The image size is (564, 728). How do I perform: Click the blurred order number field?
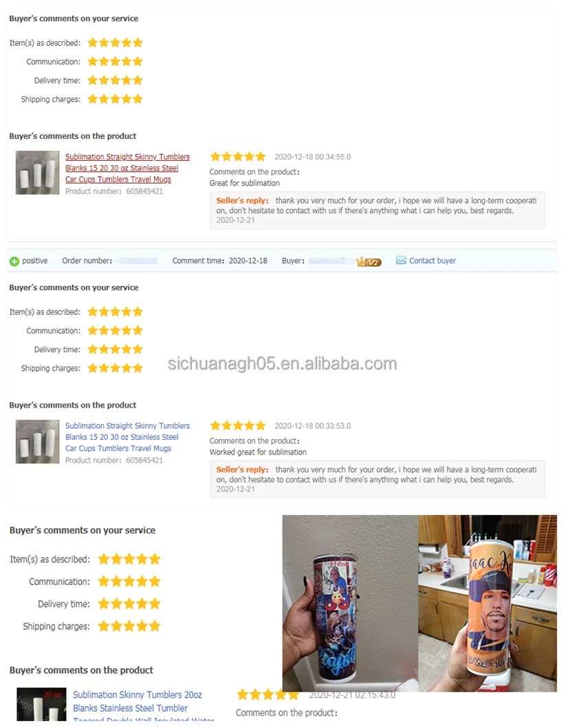[x=137, y=261]
